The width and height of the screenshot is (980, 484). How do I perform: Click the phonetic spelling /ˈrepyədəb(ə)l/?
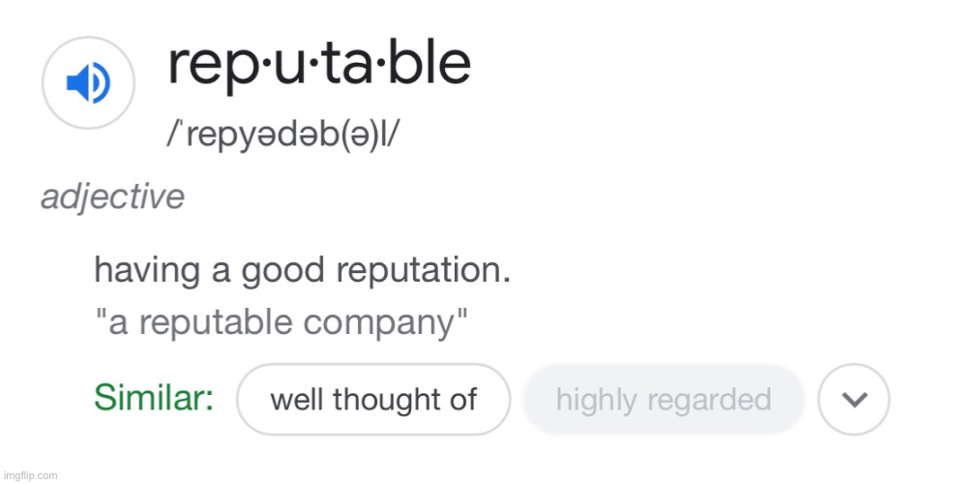click(x=282, y=134)
